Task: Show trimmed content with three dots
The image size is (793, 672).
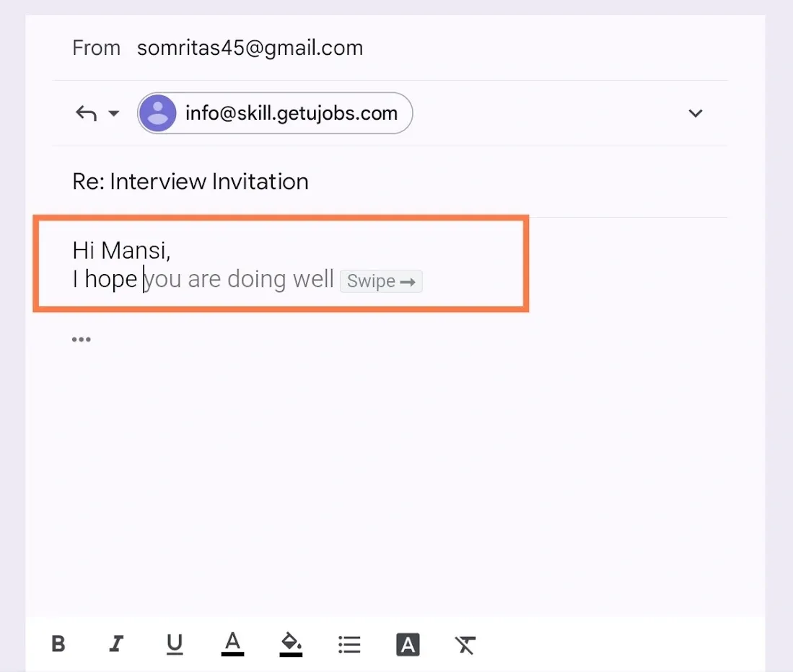Action: pos(81,340)
